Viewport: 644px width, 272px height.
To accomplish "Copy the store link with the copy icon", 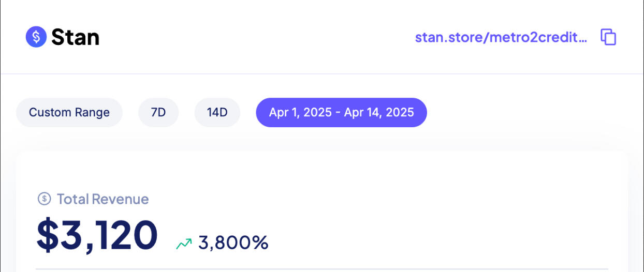I will click(x=608, y=37).
